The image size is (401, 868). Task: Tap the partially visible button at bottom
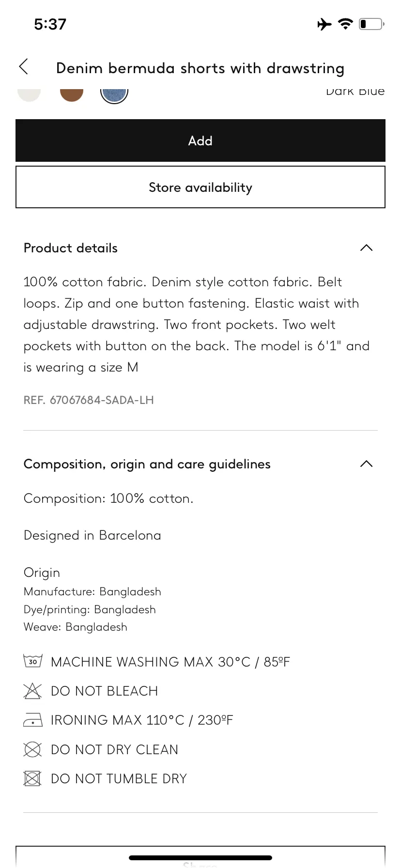(200, 856)
